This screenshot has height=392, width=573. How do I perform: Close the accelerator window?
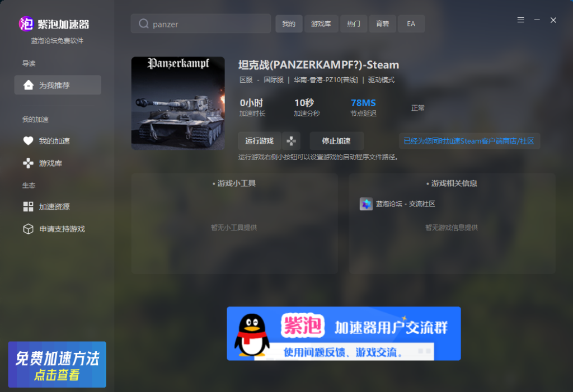553,20
